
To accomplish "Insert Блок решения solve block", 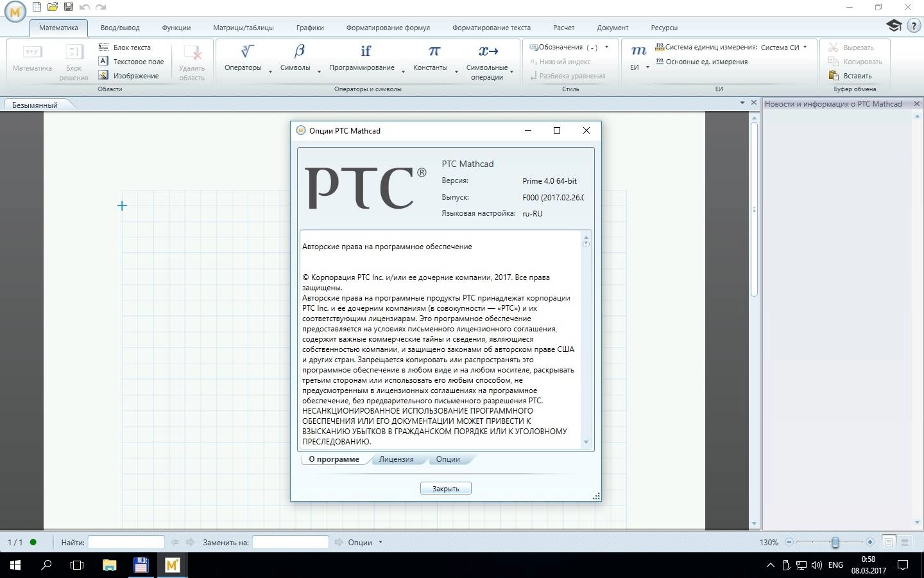I will (74, 62).
